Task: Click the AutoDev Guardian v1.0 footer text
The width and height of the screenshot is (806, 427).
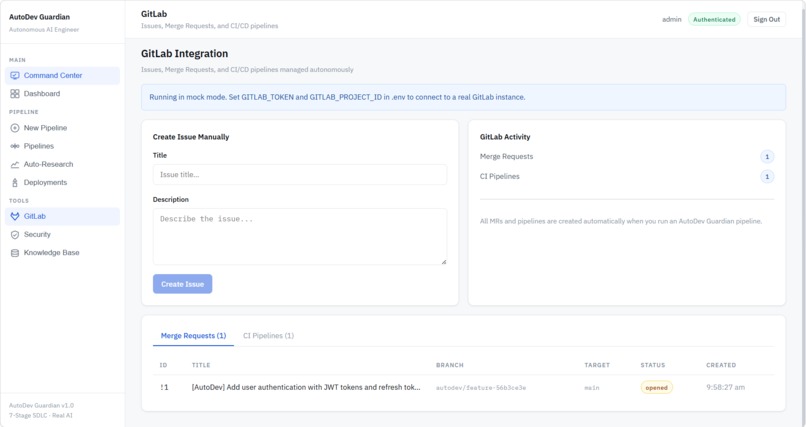Action: pos(41,405)
